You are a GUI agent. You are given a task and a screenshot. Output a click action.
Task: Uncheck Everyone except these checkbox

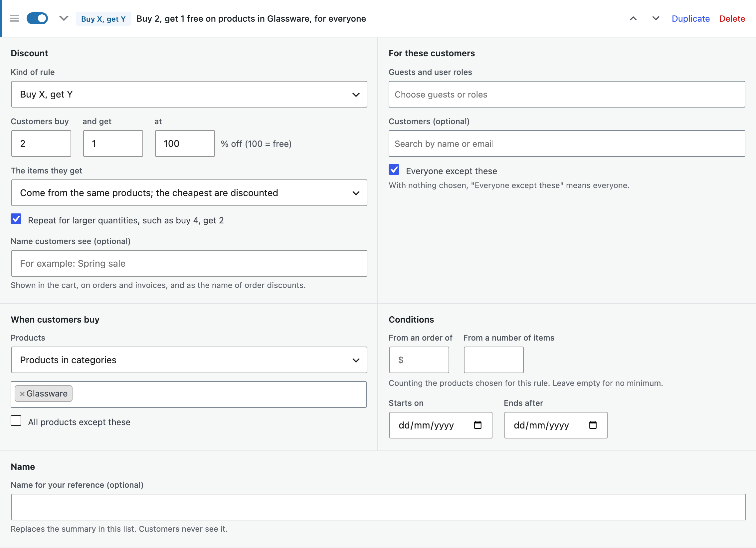click(x=394, y=170)
